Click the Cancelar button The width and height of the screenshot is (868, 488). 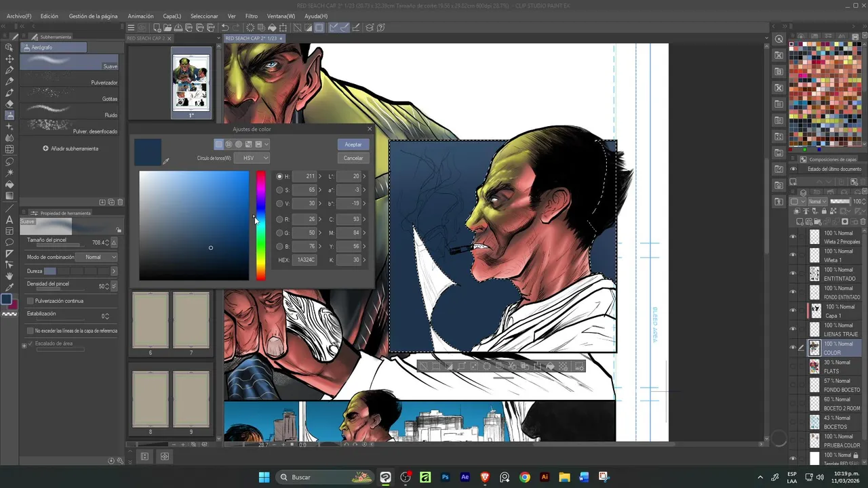[x=353, y=158]
